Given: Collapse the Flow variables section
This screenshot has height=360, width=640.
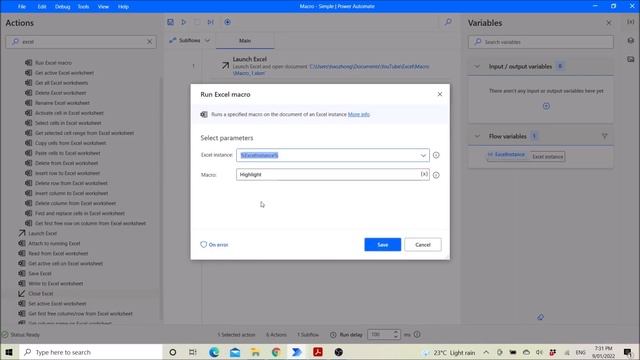Looking at the screenshot, I should (x=477, y=136).
